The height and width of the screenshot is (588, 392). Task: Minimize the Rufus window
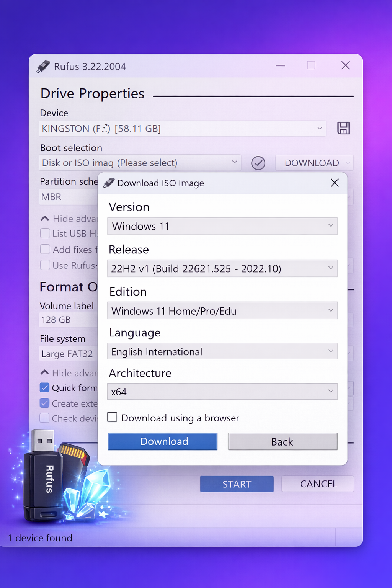coord(281,66)
